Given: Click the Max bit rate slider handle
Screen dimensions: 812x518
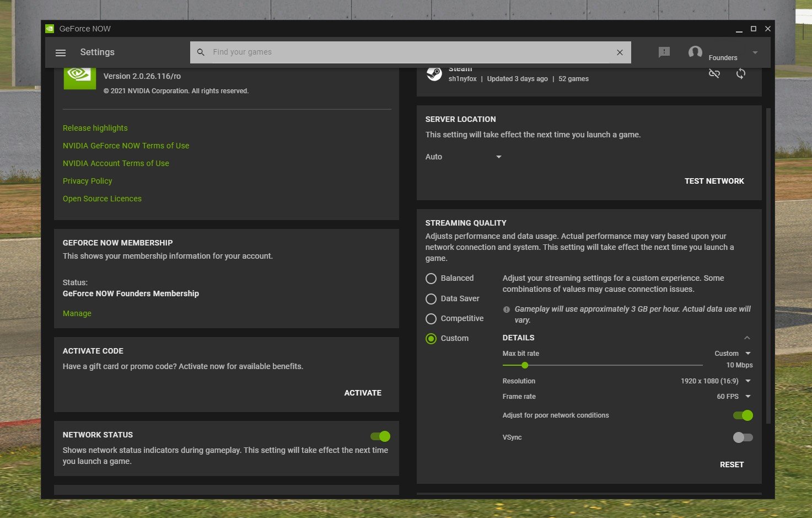Looking at the screenshot, I should coord(525,365).
